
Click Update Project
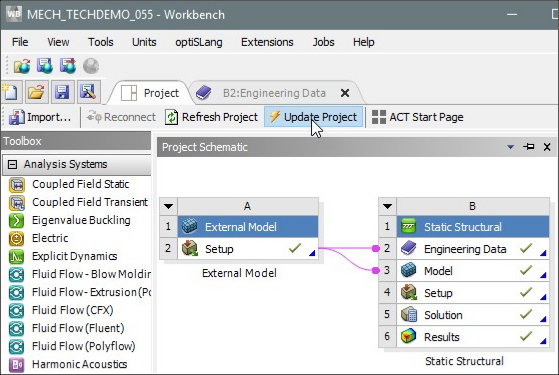pos(313,117)
